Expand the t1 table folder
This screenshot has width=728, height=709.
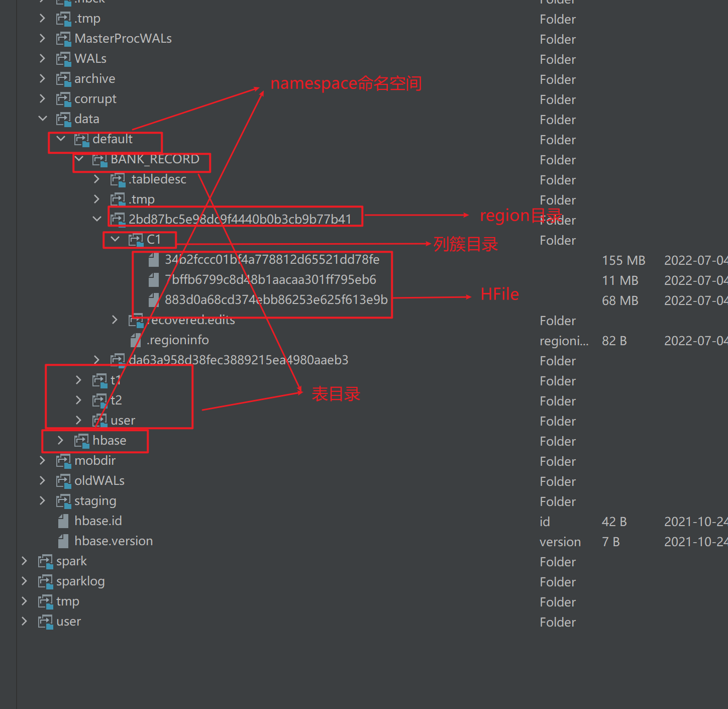(78, 380)
